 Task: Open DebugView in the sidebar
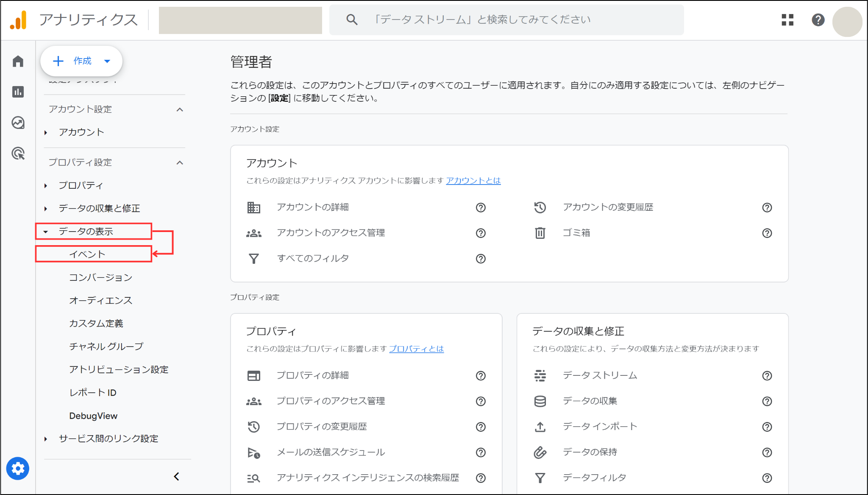point(93,416)
